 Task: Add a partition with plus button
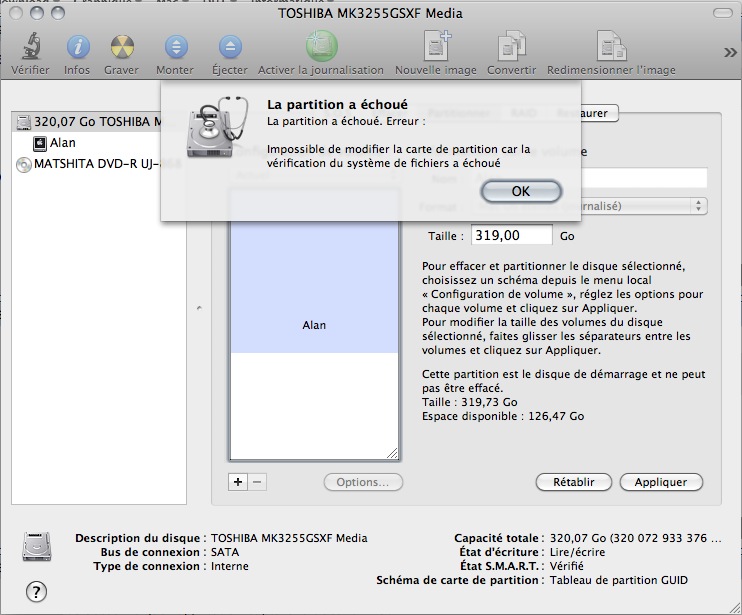coord(238,482)
